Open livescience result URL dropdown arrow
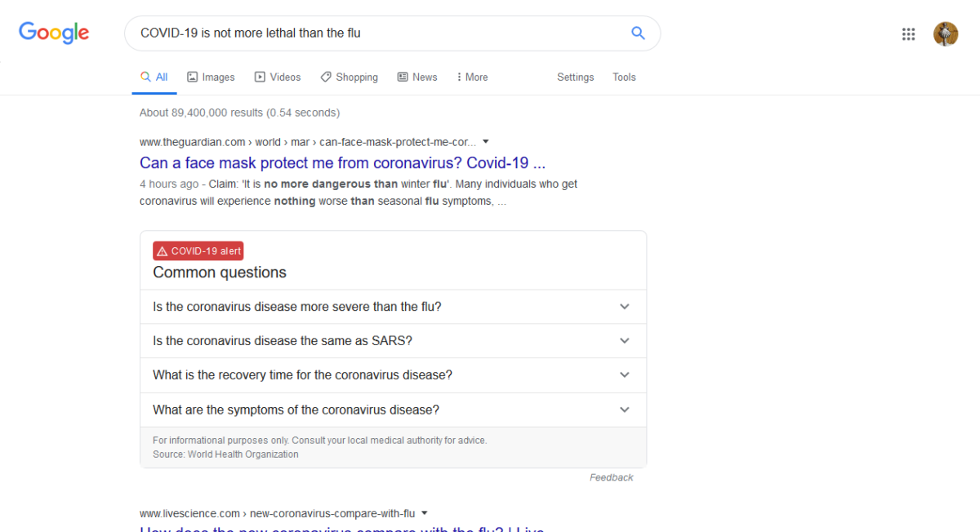Image resolution: width=980 pixels, height=532 pixels. (x=425, y=513)
